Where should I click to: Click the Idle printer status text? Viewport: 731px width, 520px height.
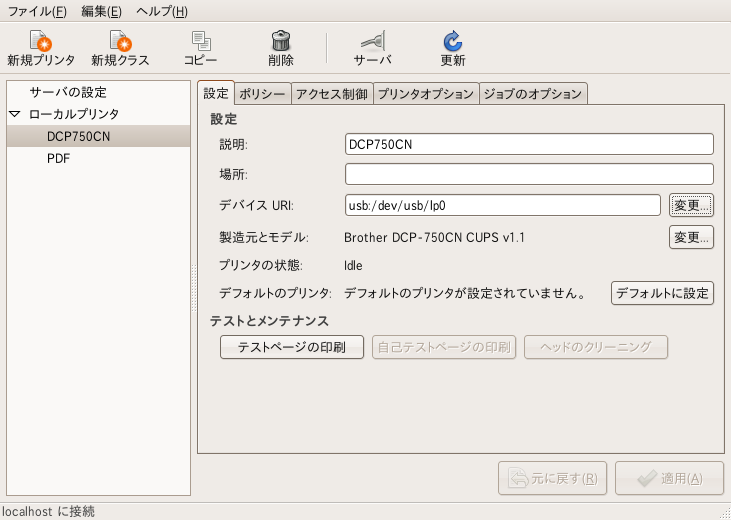pyautogui.click(x=353, y=265)
